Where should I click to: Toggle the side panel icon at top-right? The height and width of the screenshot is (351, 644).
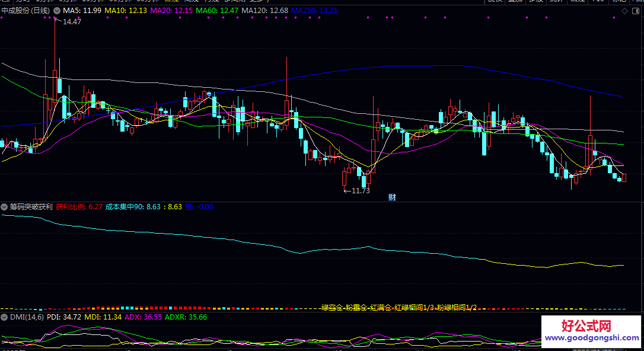tap(635, 11)
